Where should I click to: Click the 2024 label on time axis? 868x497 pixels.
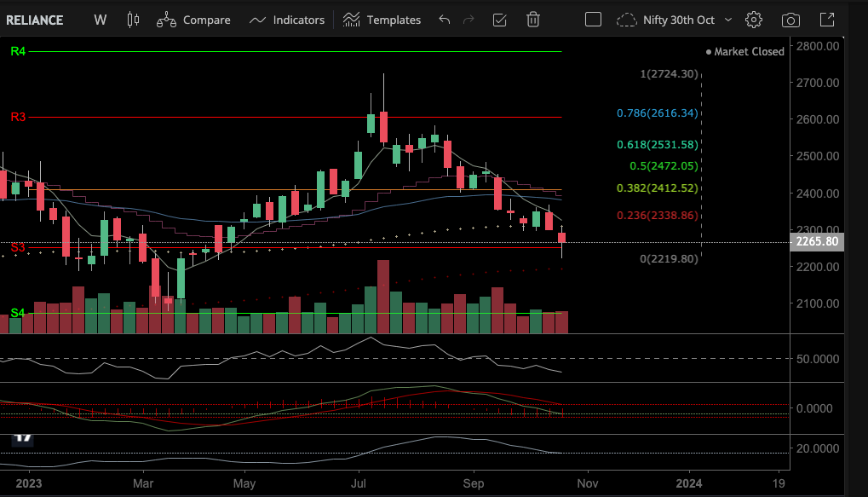pyautogui.click(x=688, y=483)
